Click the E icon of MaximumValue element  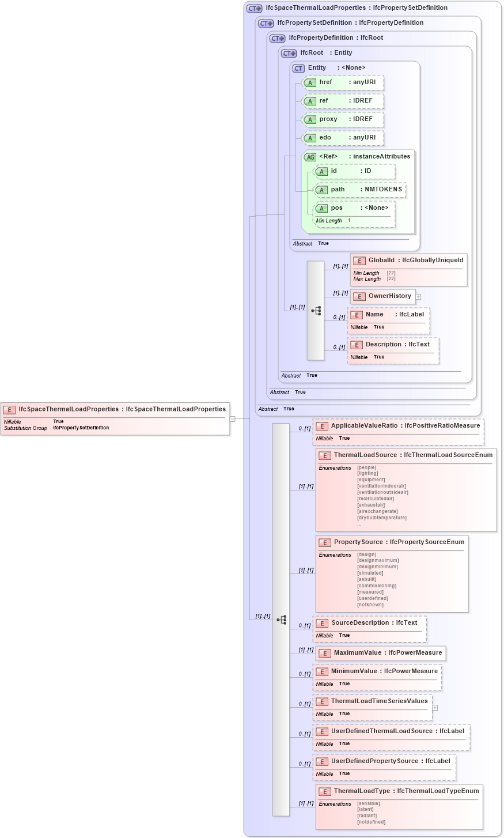tap(324, 654)
